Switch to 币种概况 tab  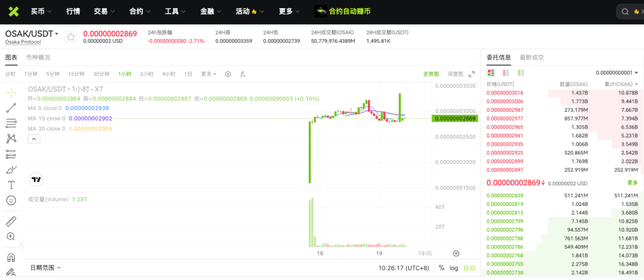(38, 57)
